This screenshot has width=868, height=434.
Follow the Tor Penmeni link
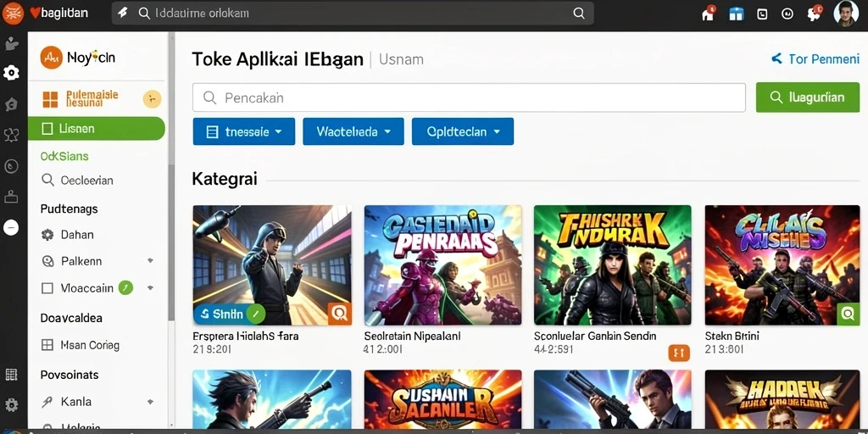pos(815,58)
